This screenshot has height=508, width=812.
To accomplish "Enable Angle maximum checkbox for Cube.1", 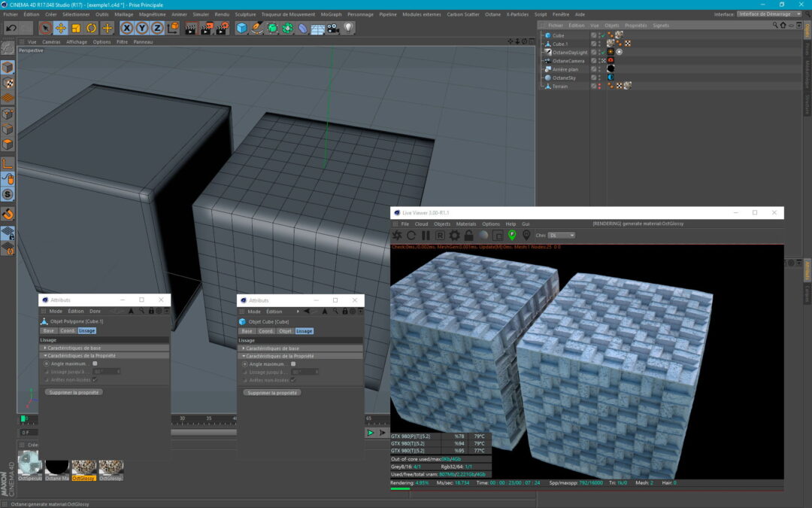I will pyautogui.click(x=95, y=364).
